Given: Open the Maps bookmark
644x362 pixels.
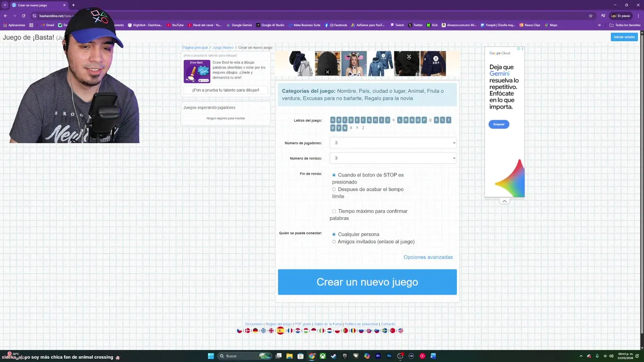Looking at the screenshot, I should 551,25.
